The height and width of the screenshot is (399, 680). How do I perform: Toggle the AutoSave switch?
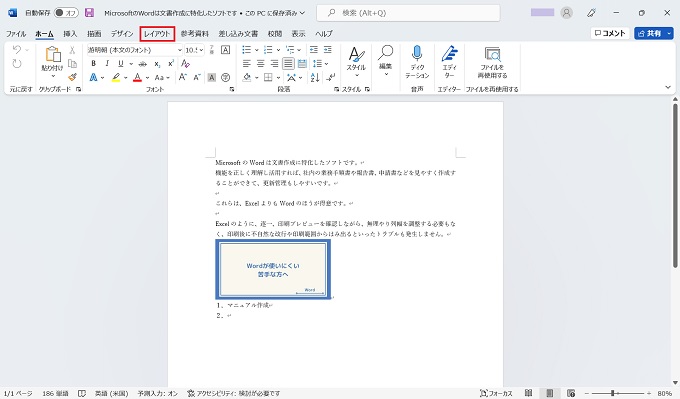[65, 13]
